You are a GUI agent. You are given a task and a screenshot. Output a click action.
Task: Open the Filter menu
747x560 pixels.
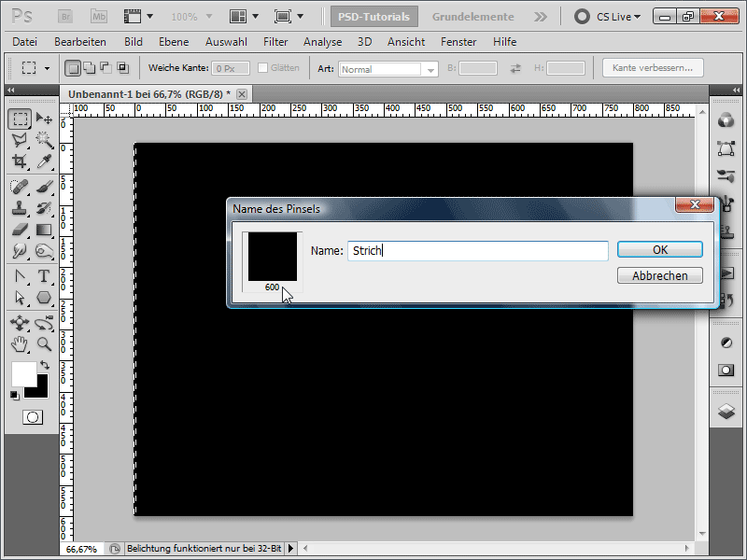click(x=275, y=42)
